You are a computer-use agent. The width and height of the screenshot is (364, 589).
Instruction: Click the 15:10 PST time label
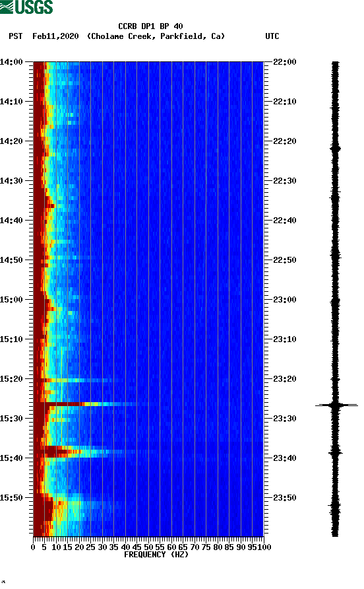(x=11, y=339)
